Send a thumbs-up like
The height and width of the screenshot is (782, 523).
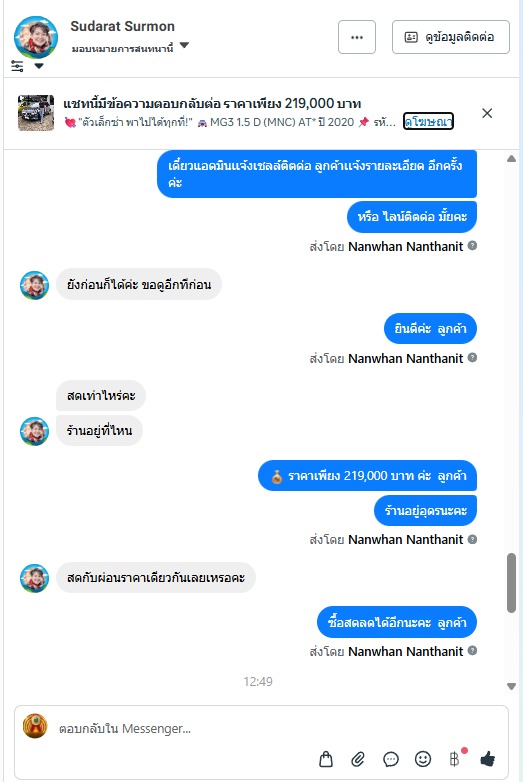coord(488,759)
